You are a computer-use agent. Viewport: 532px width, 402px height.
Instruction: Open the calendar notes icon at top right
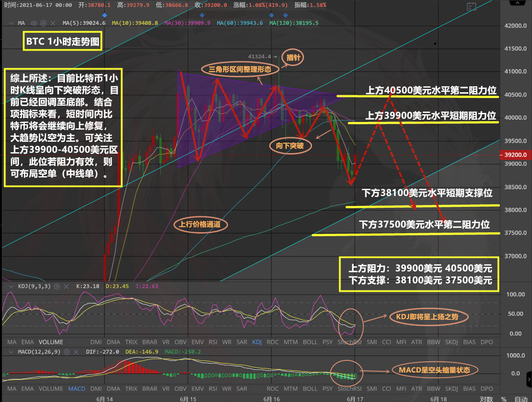click(x=472, y=6)
